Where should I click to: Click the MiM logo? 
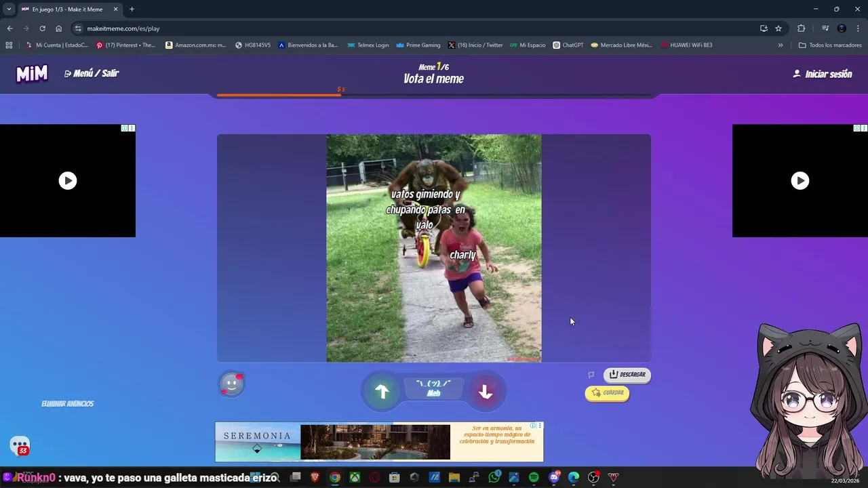pyautogui.click(x=32, y=73)
